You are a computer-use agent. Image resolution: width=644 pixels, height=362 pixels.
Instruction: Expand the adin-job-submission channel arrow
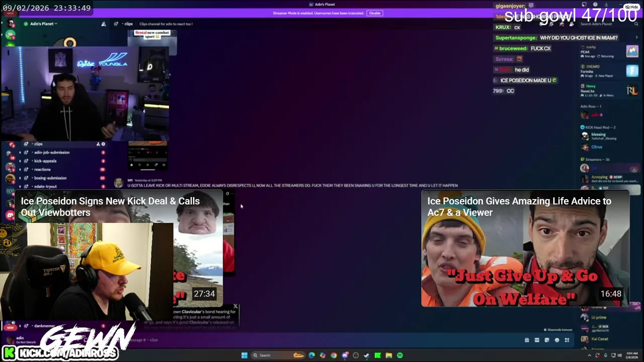20,152
